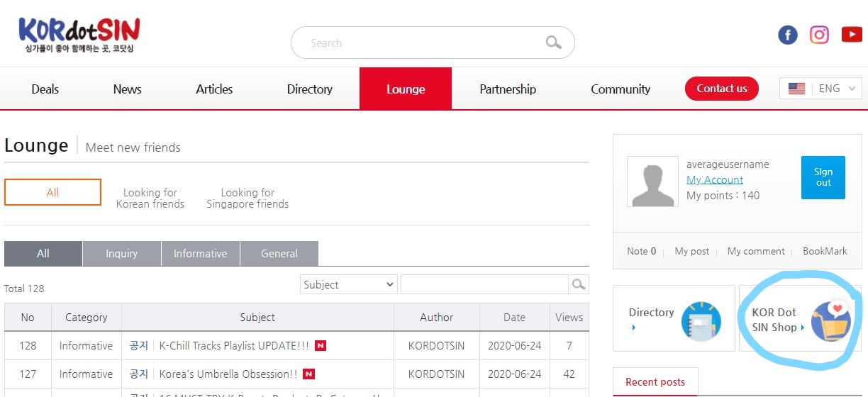Open the My Account link
The height and width of the screenshot is (397, 868).
pyautogui.click(x=715, y=179)
